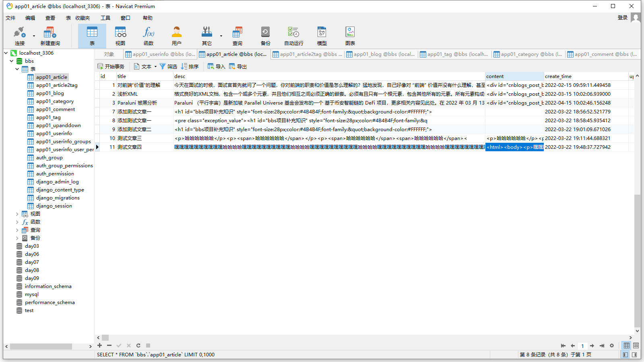Switch to form view
This screenshot has height=362, width=644.
(x=636, y=346)
